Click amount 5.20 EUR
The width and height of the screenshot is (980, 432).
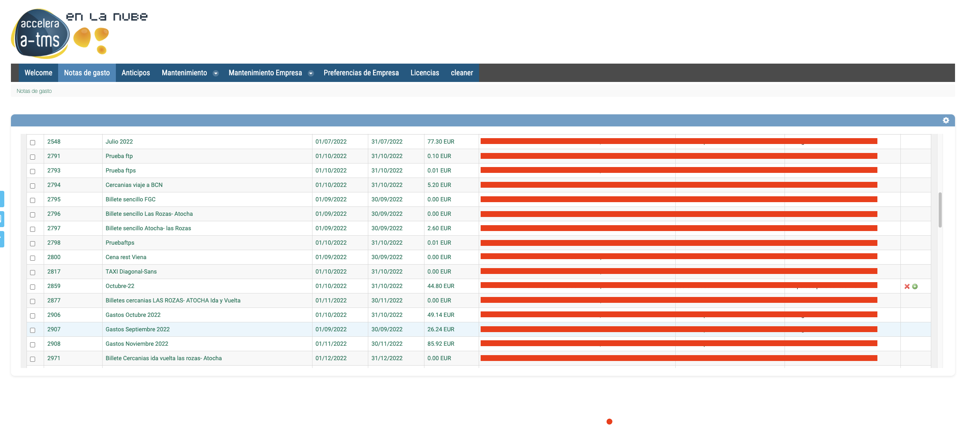click(x=439, y=185)
